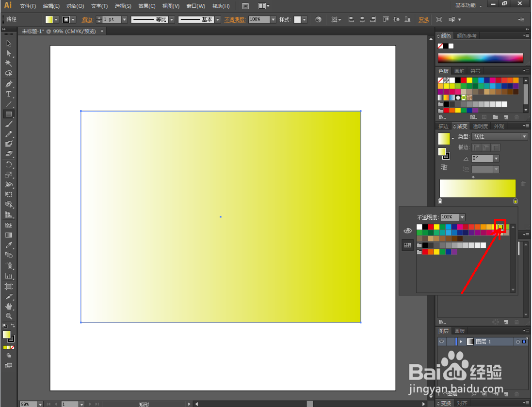Click the gradient preview thumbnail in panel
532x407 pixels.
coord(444,139)
